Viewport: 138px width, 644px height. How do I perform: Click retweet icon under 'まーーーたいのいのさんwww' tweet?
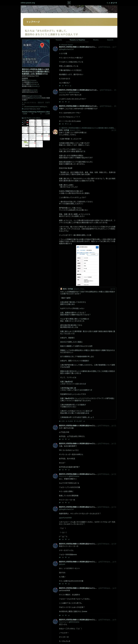tap(63, 124)
